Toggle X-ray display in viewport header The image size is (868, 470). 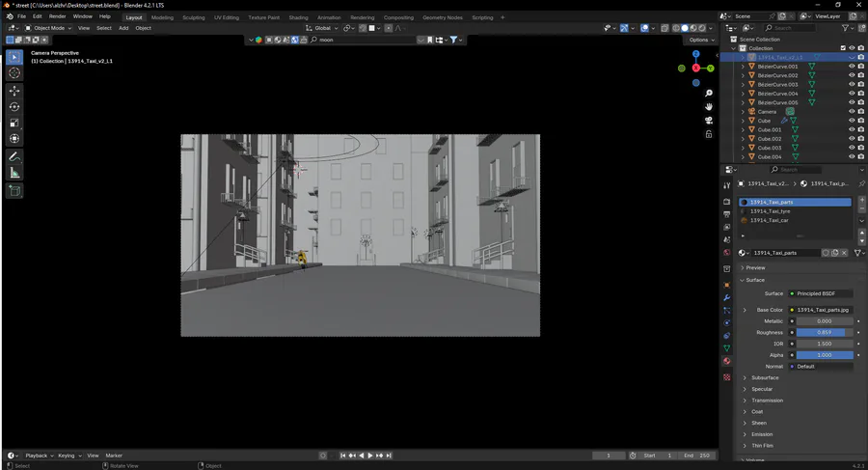pos(665,28)
